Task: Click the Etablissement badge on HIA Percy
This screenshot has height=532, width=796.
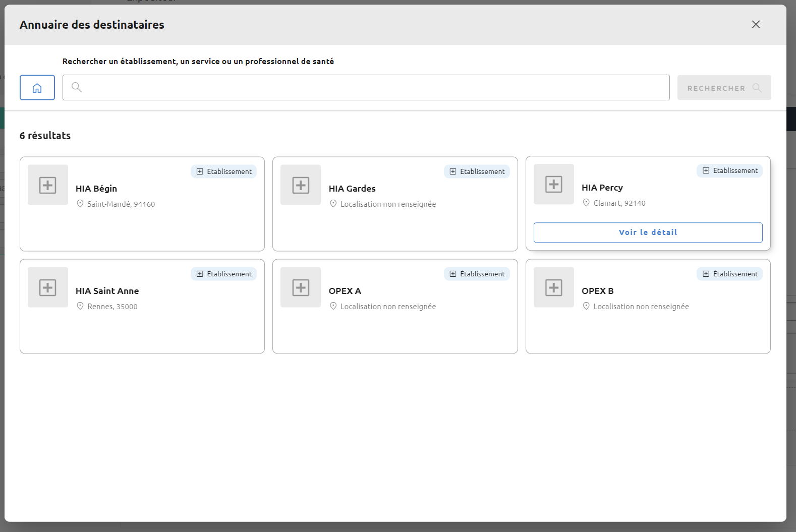Action: [x=730, y=170]
